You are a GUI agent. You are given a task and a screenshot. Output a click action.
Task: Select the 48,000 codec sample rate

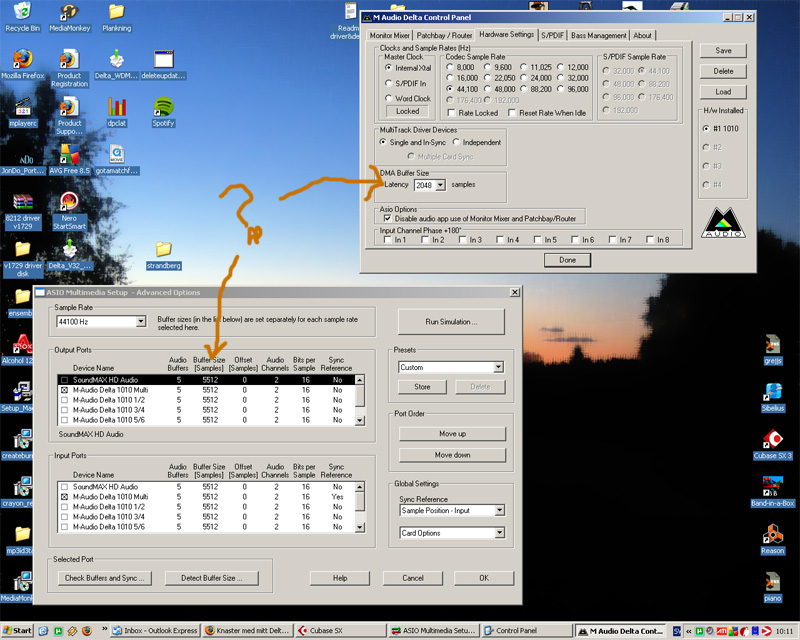pos(487,89)
